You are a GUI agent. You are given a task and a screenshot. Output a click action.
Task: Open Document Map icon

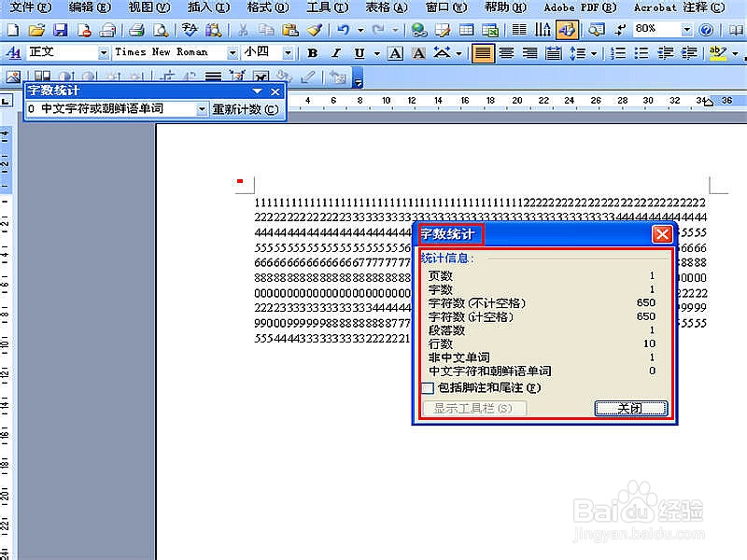click(596, 31)
